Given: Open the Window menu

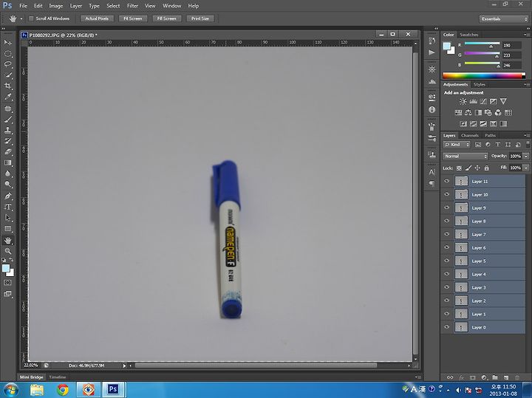Looking at the screenshot, I should [x=171, y=6].
